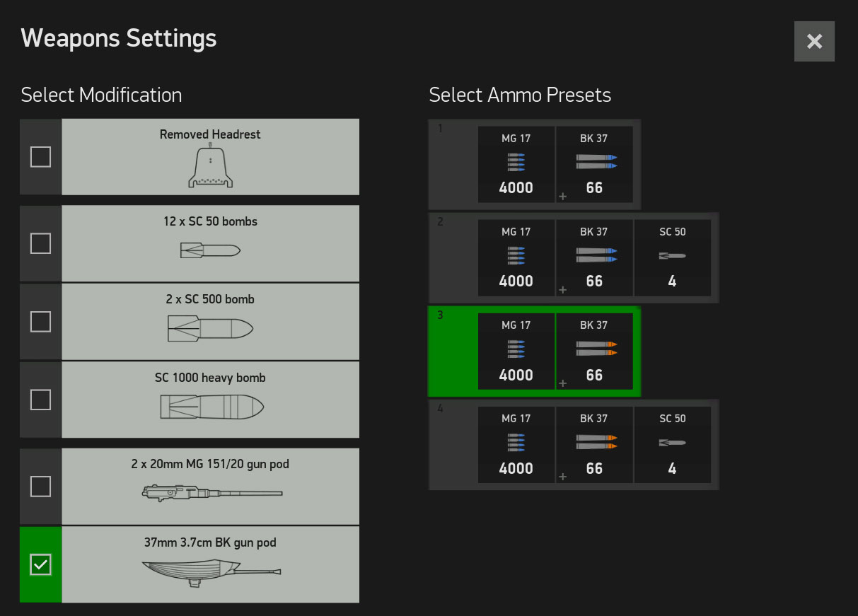Enable the Removed Headrest checkbox
Image resolution: width=858 pixels, height=616 pixels.
[x=40, y=157]
